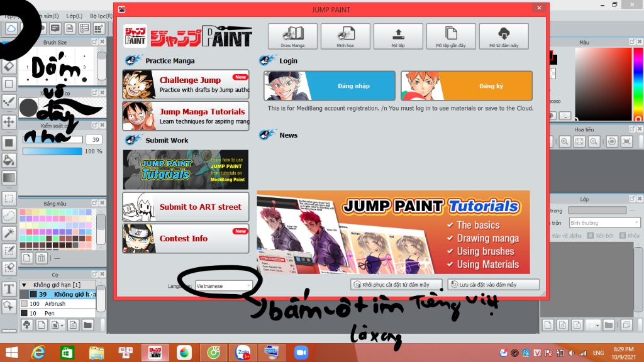This screenshot has height=362, width=644.
Task: Open the large Jump Paint Tutorials banner
Action: click(393, 232)
